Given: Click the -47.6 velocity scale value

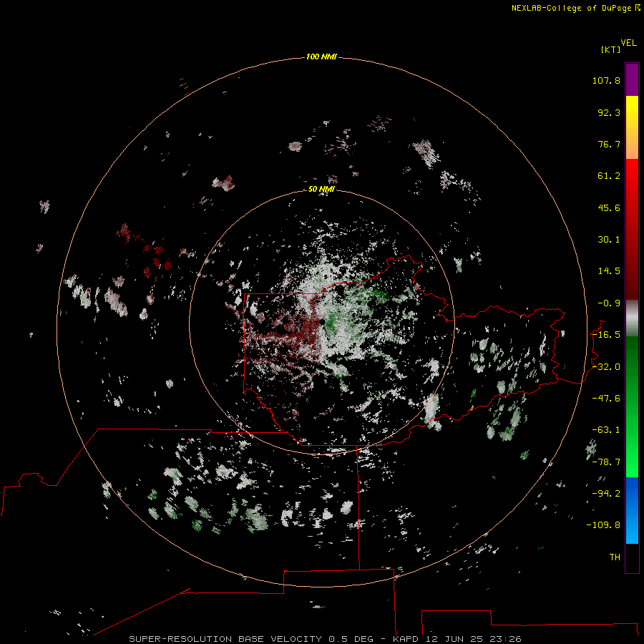Looking at the screenshot, I should point(606,399).
